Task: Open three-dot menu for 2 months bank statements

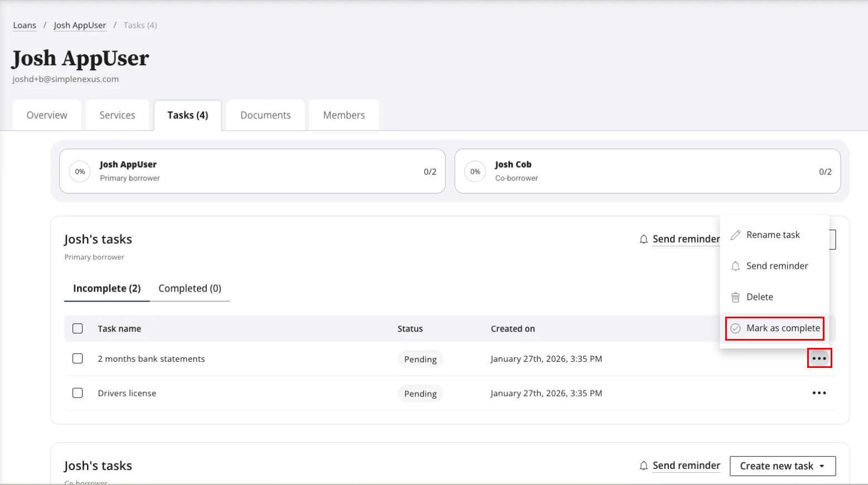Action: tap(819, 358)
